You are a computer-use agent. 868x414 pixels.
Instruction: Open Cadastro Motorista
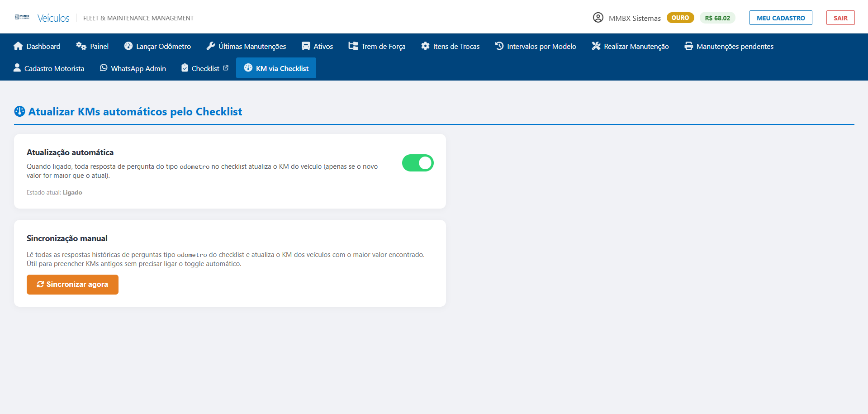pyautogui.click(x=49, y=68)
